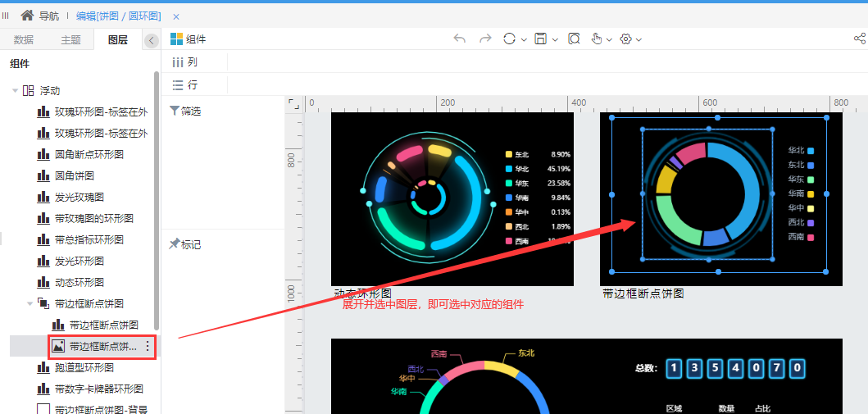Click 华东 green legend swatch in bordered chart
Image resolution: width=868 pixels, height=414 pixels.
click(x=811, y=180)
